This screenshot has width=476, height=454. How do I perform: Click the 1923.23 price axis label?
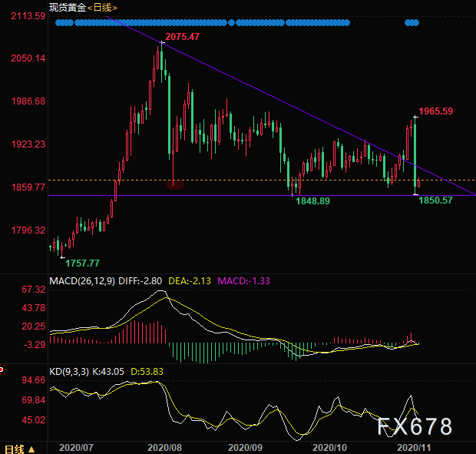28,144
